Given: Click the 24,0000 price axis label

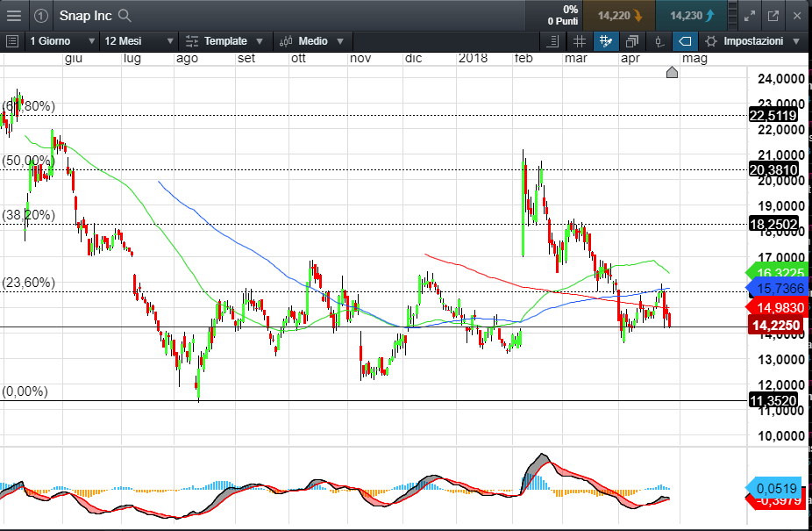Looking at the screenshot, I should [781, 79].
